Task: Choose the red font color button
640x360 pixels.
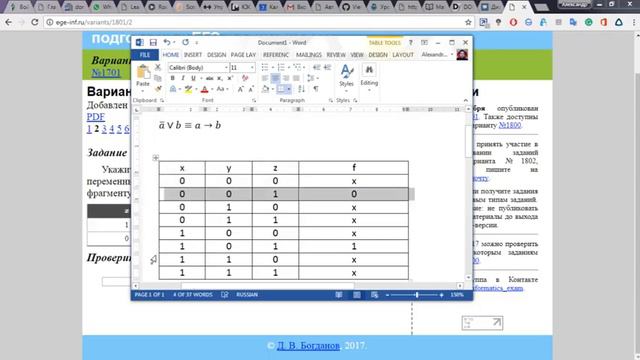Action: pyautogui.click(x=205, y=89)
